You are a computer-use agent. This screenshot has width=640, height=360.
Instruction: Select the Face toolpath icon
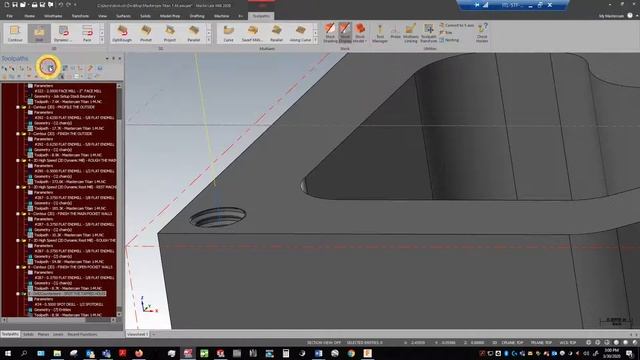pyautogui.click(x=87, y=33)
